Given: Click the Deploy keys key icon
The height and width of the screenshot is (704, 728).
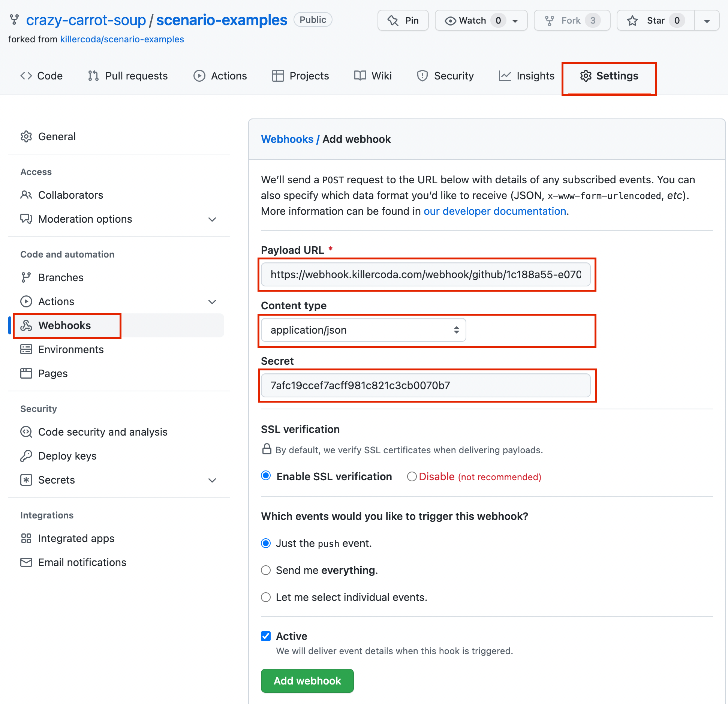Looking at the screenshot, I should 26,456.
